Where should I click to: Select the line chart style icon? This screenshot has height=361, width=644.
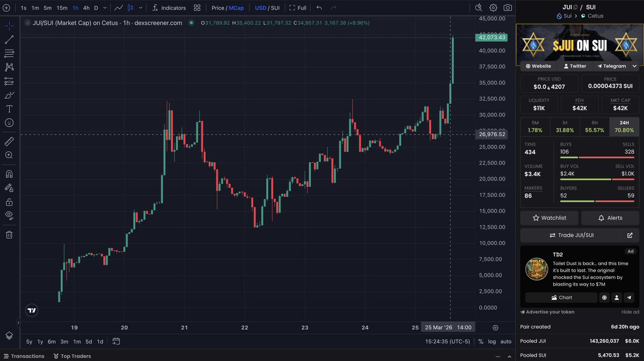point(119,8)
